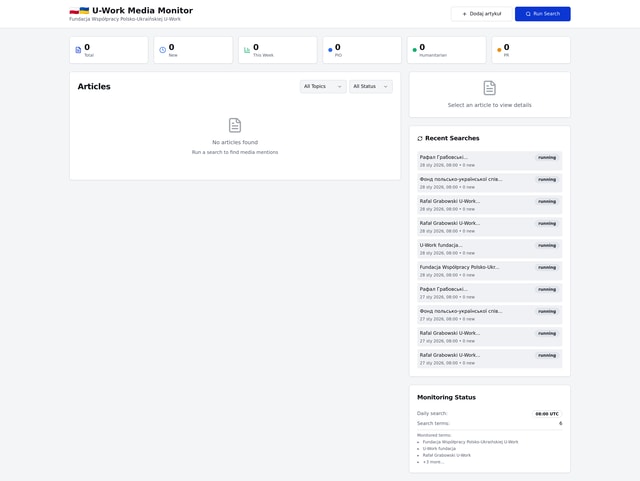Click the U-Work Media Monitor title
Image resolution: width=640 pixels, height=481 pixels.
142,11
